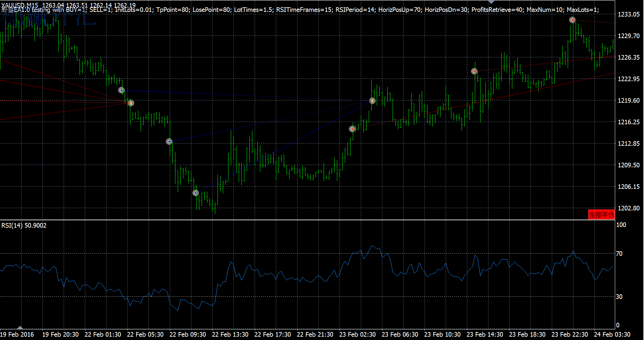
Task: Click the trade marker near 1216.25 at 23 Feb 02:30
Action: click(x=352, y=129)
